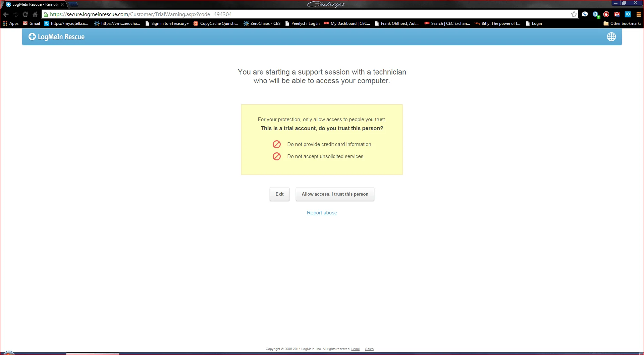Open the Report abuse link
Screen dimensions: 644x355
point(322,213)
